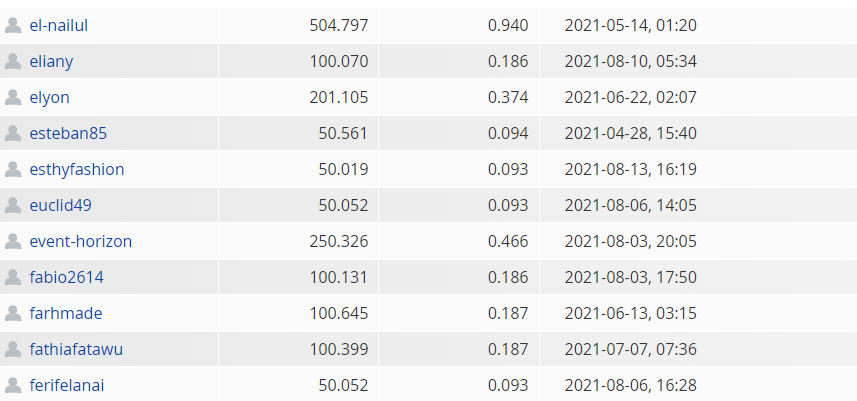Open the event-horizon profile link

click(x=81, y=242)
